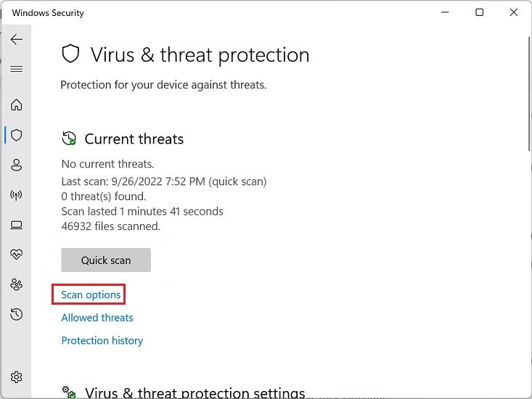Select the Virus & threat protection shield icon
Image resolution: width=532 pixels, height=399 pixels.
[x=17, y=135]
